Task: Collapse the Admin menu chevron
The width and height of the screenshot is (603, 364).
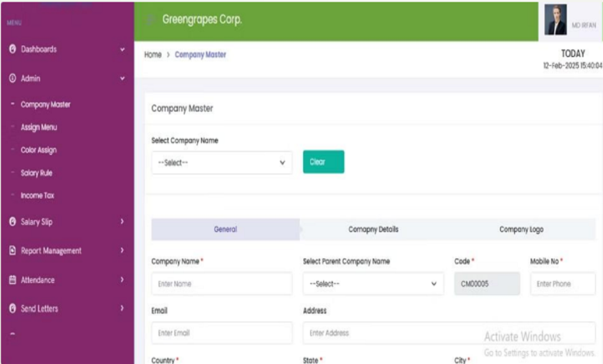Action: (122, 78)
